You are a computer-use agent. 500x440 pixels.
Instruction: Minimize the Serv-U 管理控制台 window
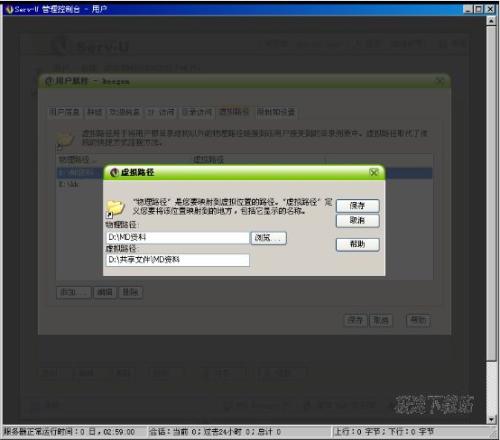coord(469,9)
